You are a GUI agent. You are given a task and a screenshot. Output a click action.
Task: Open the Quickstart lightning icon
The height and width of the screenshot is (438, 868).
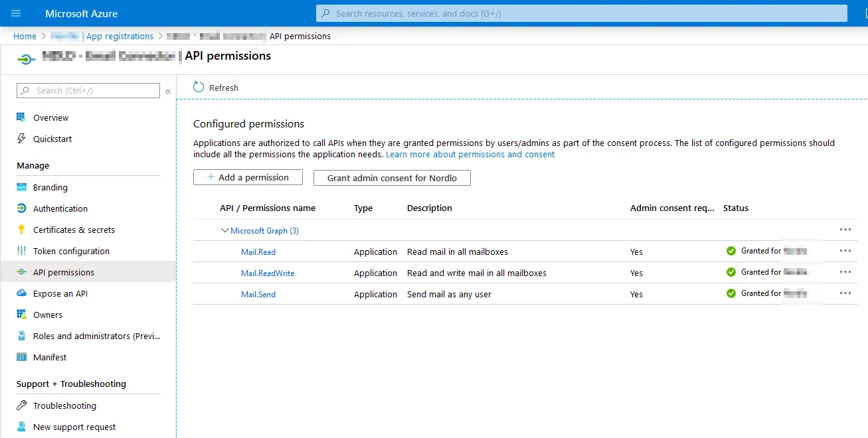click(x=21, y=139)
